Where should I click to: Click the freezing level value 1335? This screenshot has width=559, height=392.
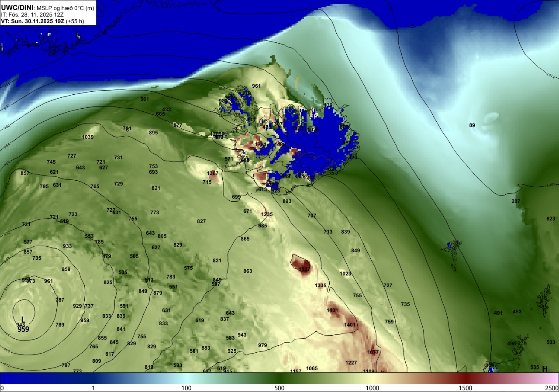click(x=321, y=285)
